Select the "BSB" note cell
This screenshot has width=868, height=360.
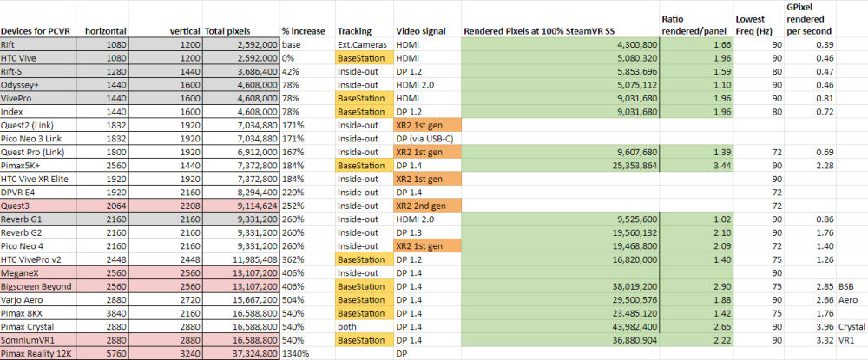point(847,284)
